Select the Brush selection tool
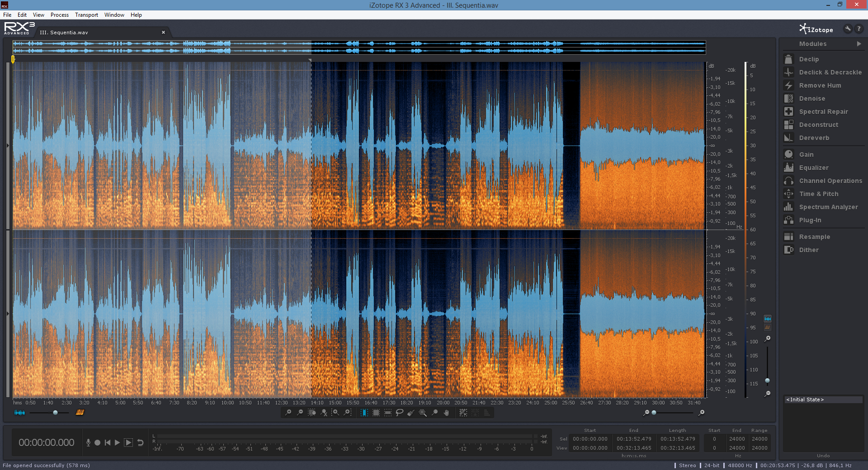The image size is (868, 470). tap(411, 413)
